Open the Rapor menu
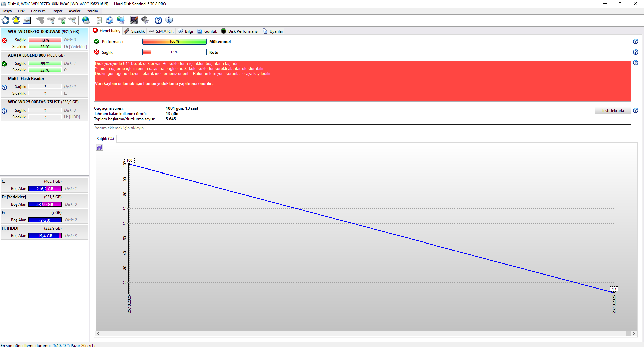Viewport: 644px width, 347px height. tap(57, 11)
